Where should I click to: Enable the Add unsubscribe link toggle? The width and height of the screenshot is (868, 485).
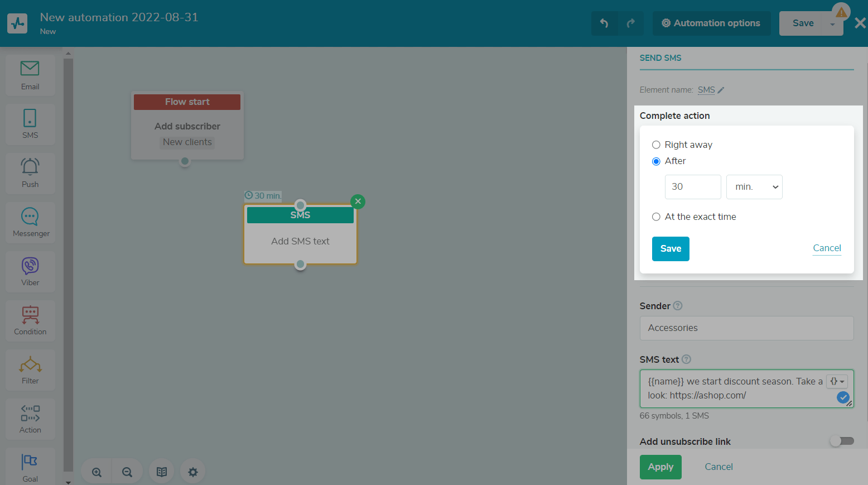(x=841, y=441)
